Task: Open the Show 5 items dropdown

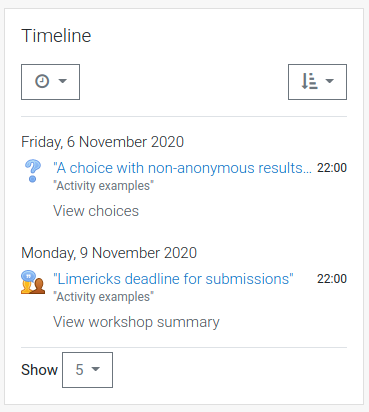Action: (x=87, y=370)
